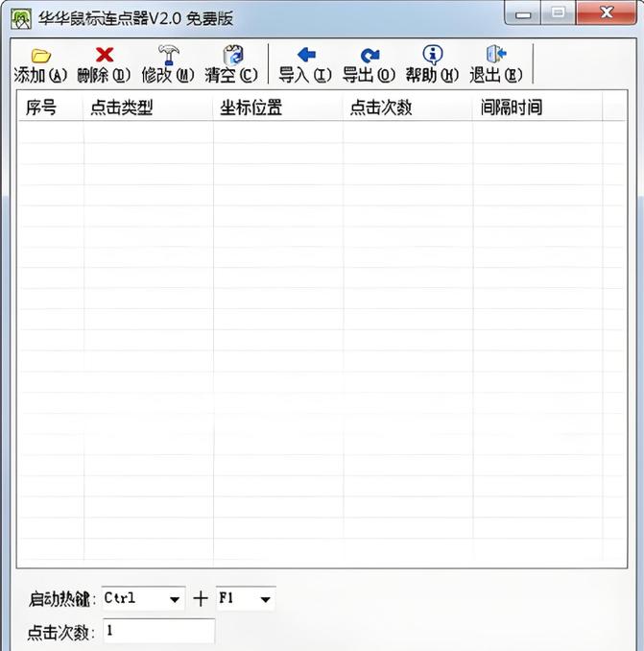The width and height of the screenshot is (644, 651).
Task: Click the app icon in title bar
Action: (x=21, y=18)
